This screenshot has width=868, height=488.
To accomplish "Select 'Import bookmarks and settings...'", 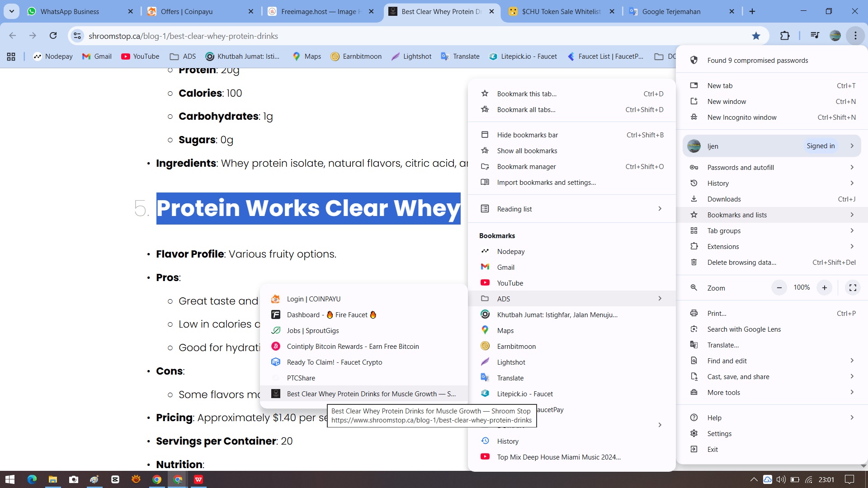I will click(x=572, y=182).
